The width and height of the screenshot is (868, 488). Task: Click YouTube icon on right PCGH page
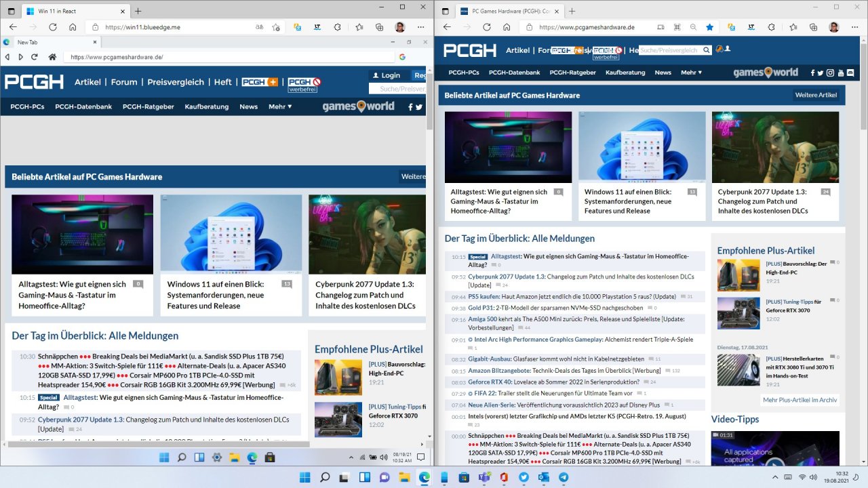(x=841, y=73)
